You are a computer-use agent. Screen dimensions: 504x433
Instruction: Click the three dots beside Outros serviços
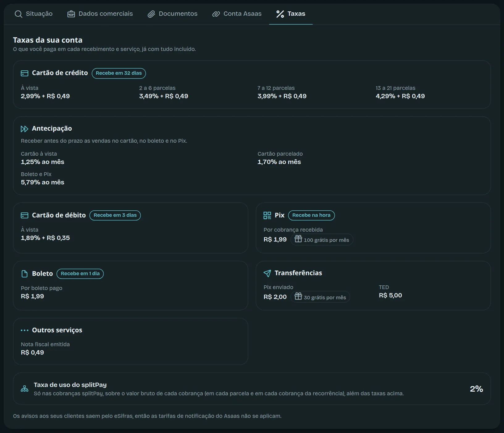(x=24, y=330)
